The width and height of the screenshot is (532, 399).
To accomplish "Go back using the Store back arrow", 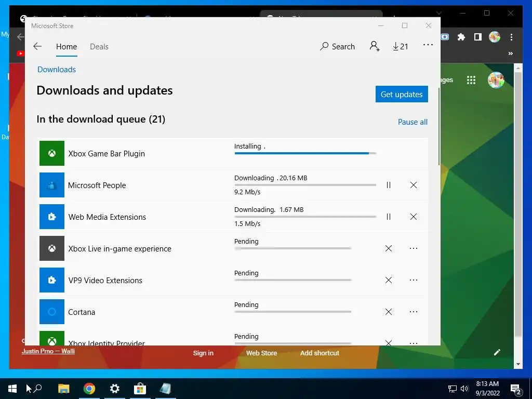I will coord(37,46).
